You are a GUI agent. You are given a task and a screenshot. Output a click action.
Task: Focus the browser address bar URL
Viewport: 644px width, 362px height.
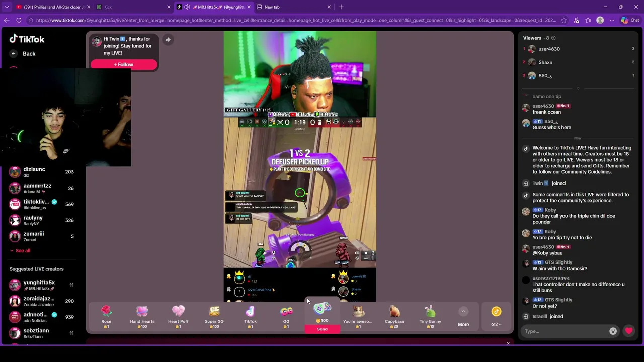(296, 20)
